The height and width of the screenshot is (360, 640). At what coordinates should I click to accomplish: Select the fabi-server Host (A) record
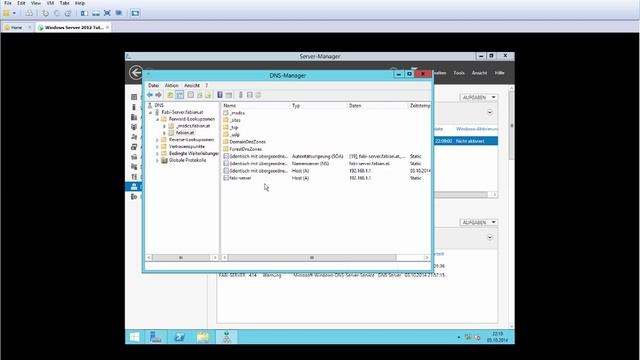pyautogui.click(x=326, y=178)
